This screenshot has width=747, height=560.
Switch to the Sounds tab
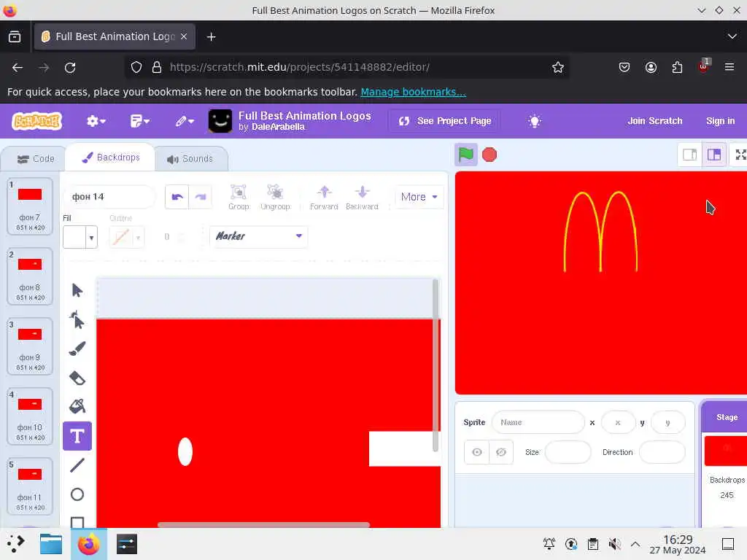[x=190, y=158]
